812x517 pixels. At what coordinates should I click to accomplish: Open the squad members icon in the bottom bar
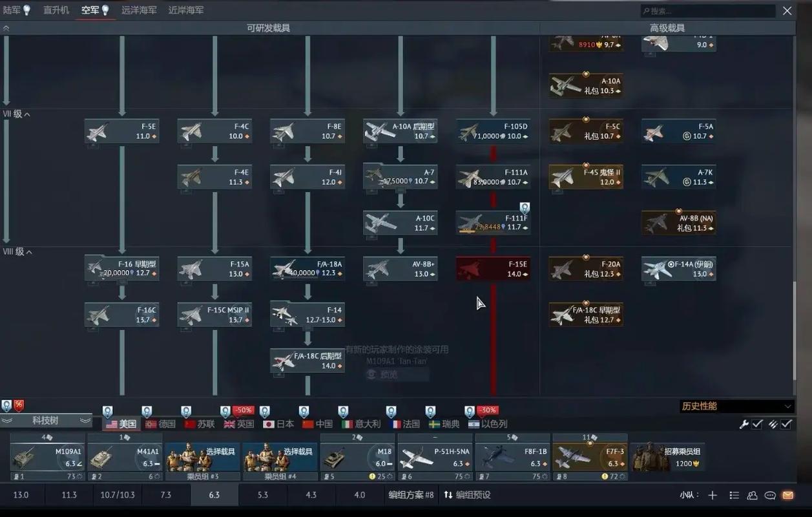click(x=753, y=495)
